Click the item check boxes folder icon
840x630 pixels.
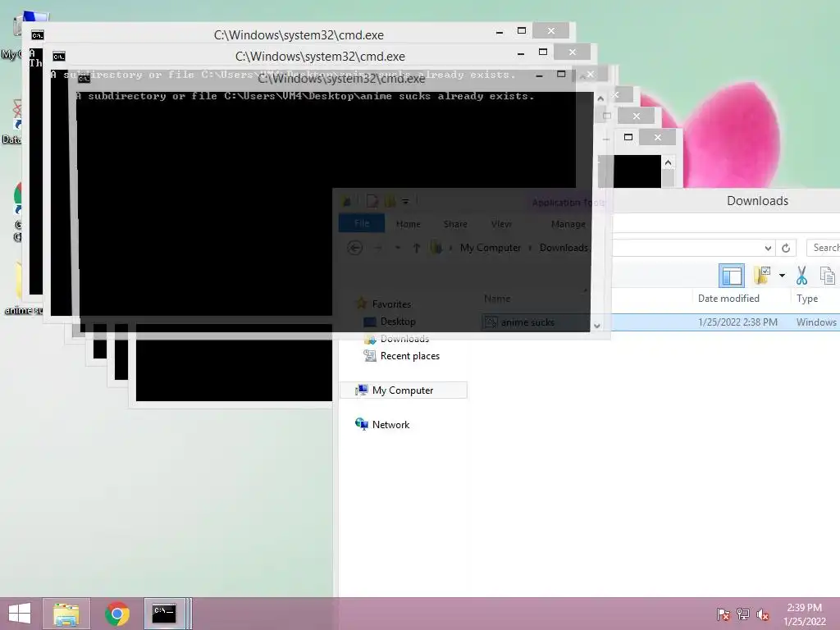(762, 276)
